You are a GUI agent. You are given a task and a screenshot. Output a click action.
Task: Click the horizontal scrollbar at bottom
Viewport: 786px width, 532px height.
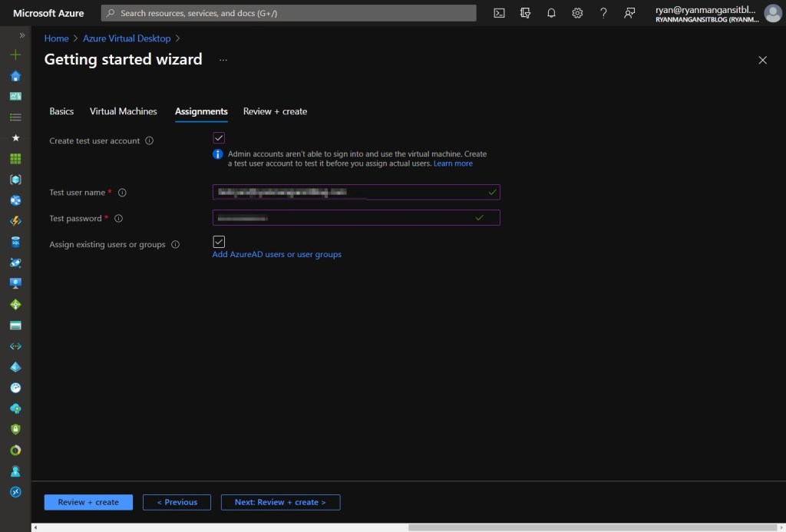pos(593,527)
